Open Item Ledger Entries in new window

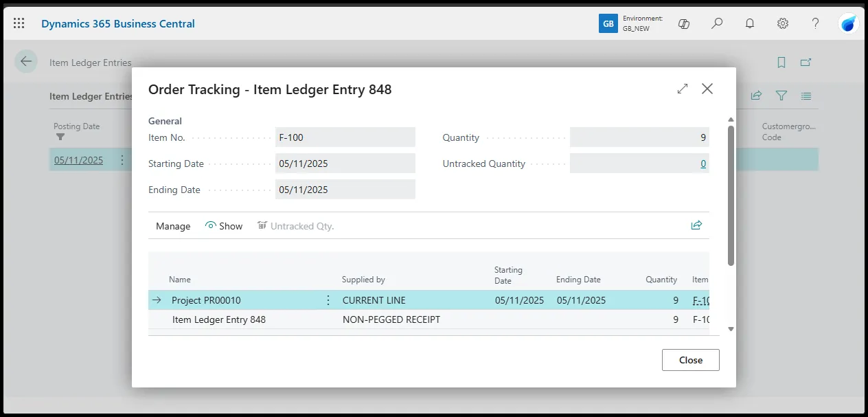(806, 63)
